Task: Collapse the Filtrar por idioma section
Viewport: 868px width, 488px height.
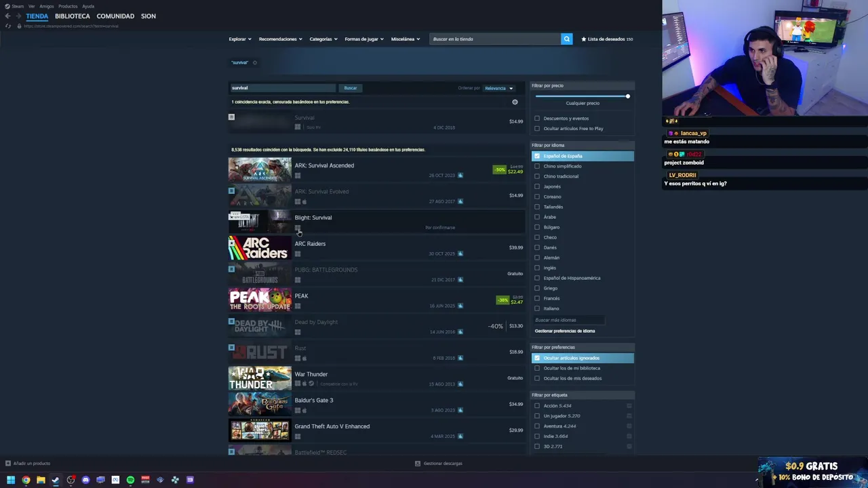Action: click(583, 145)
